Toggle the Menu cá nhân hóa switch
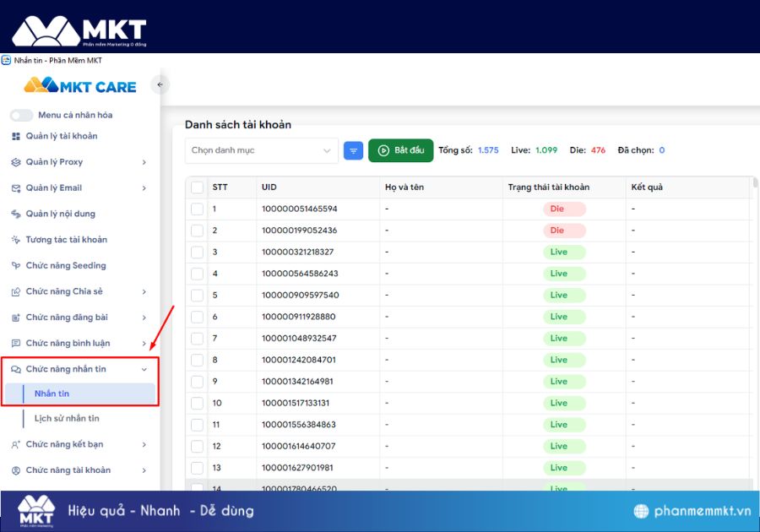760x532 pixels. (x=21, y=115)
